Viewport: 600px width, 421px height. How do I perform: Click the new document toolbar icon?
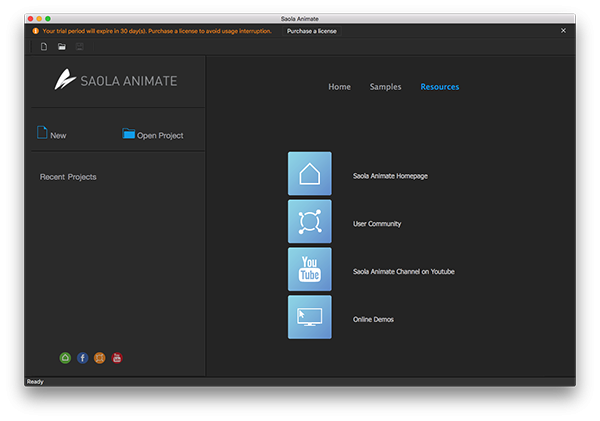(44, 47)
